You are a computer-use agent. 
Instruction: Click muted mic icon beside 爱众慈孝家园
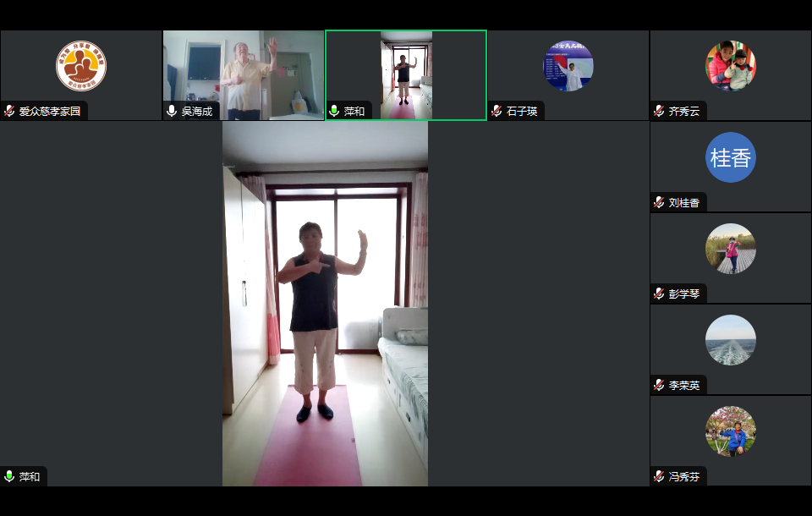(9, 112)
